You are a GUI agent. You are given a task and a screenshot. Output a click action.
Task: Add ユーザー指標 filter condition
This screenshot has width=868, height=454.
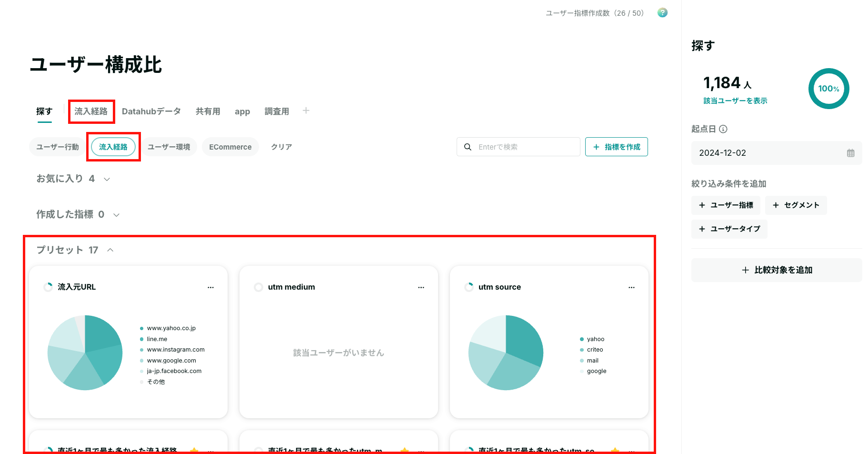[726, 205]
